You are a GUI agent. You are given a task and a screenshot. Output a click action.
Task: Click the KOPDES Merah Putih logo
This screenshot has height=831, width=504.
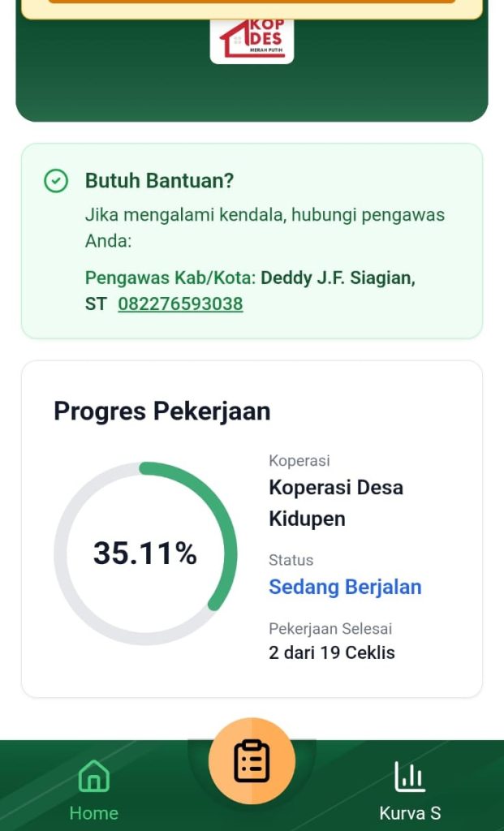coord(252,41)
